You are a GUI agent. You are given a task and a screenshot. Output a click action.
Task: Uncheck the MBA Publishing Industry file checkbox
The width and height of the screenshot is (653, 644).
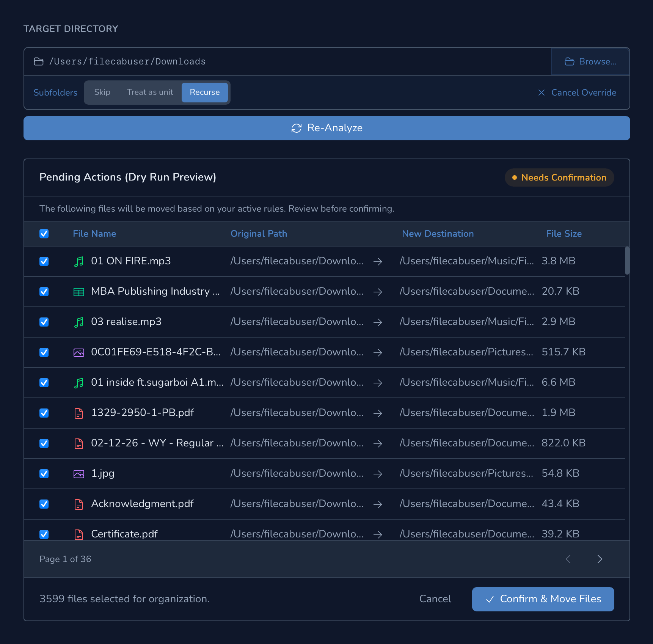(x=44, y=292)
